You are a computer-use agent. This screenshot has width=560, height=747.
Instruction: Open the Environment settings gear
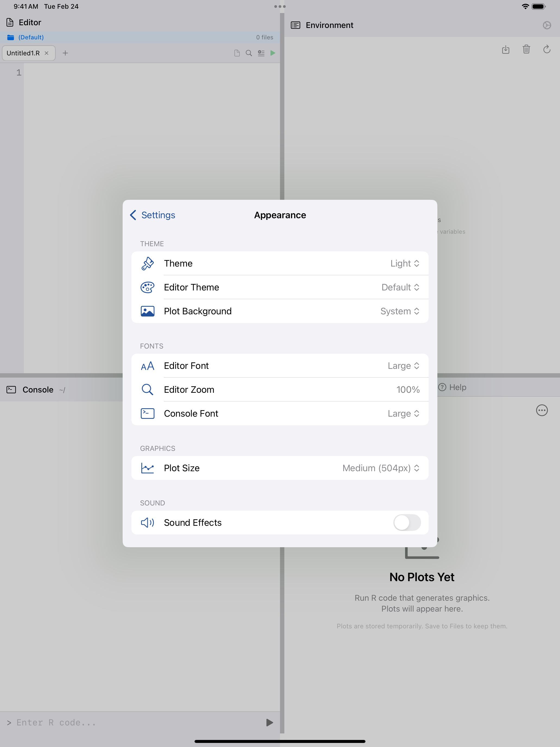coord(547,25)
